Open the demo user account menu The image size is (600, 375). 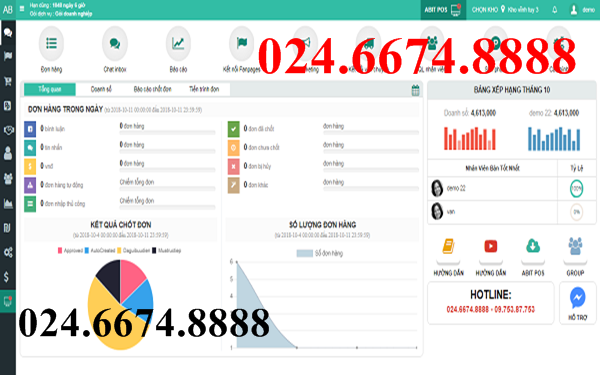(x=582, y=10)
